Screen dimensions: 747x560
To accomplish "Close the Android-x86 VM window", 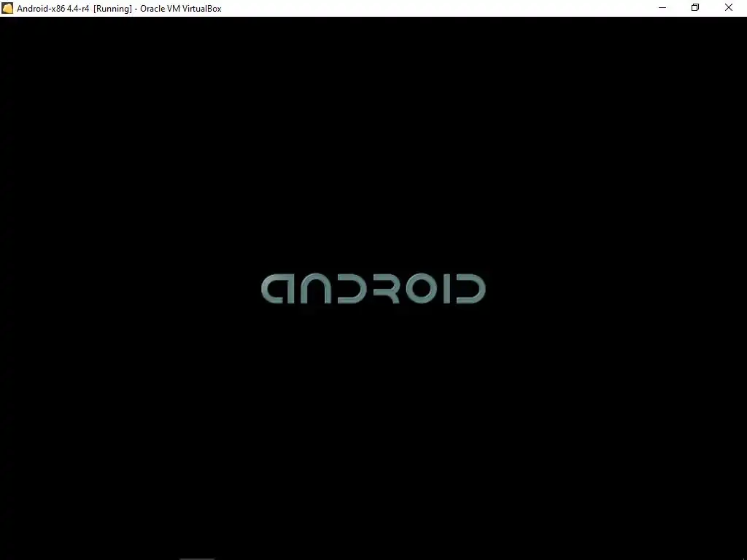I will coord(729,8).
